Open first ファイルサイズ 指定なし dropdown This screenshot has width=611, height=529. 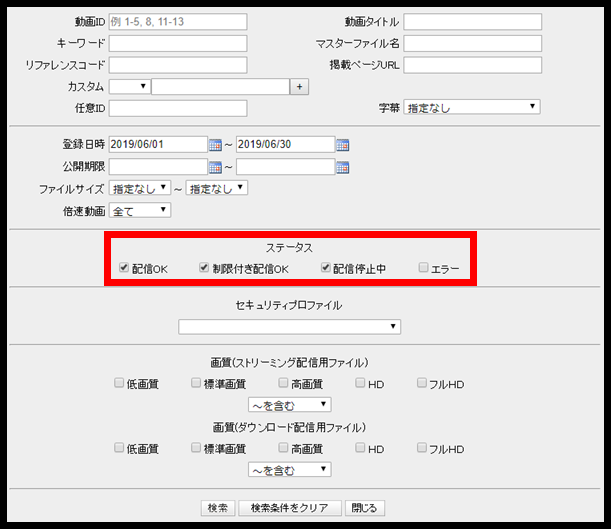click(x=140, y=188)
